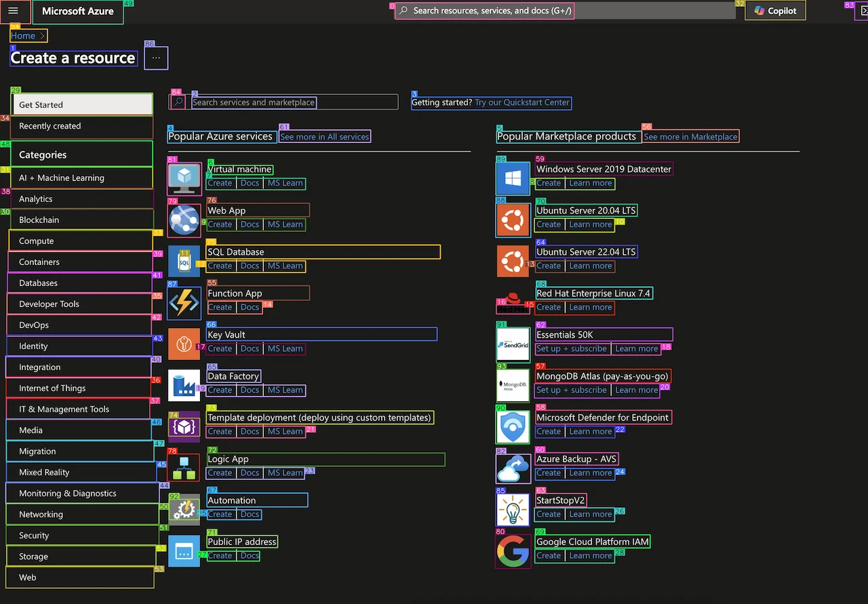The height and width of the screenshot is (604, 868).
Task: Click the Google Cloud Platform IAM icon
Action: (513, 550)
